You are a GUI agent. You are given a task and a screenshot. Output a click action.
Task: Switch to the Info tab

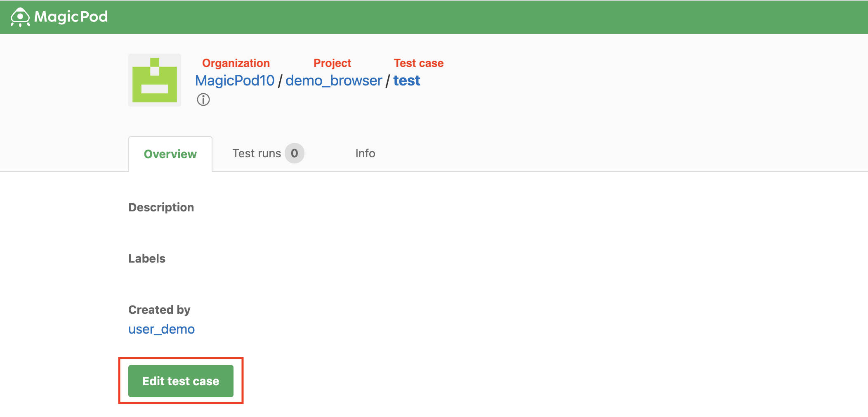pos(365,153)
